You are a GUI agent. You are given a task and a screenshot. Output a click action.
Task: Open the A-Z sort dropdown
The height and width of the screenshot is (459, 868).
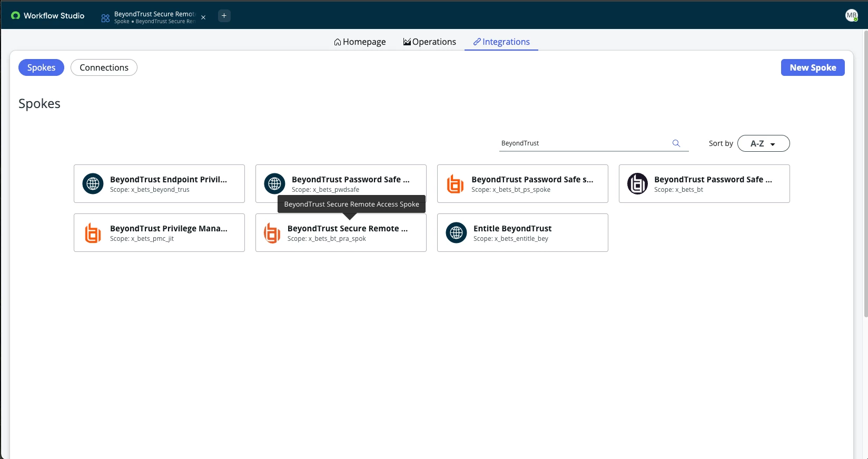pyautogui.click(x=764, y=143)
